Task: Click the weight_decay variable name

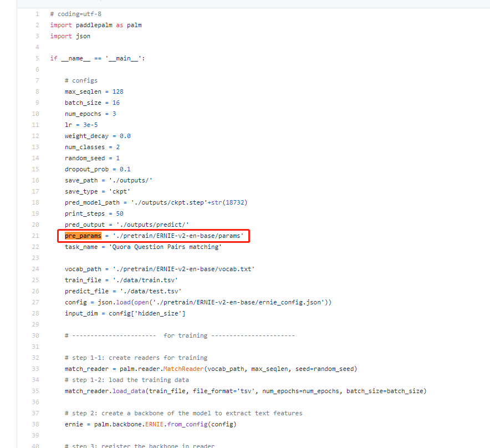Action: point(86,136)
